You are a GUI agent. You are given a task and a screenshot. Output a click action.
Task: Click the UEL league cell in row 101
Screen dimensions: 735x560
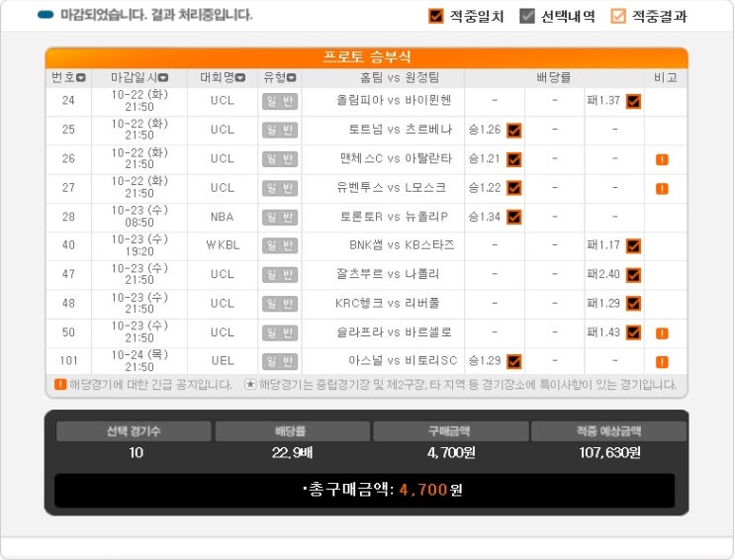[x=223, y=361]
